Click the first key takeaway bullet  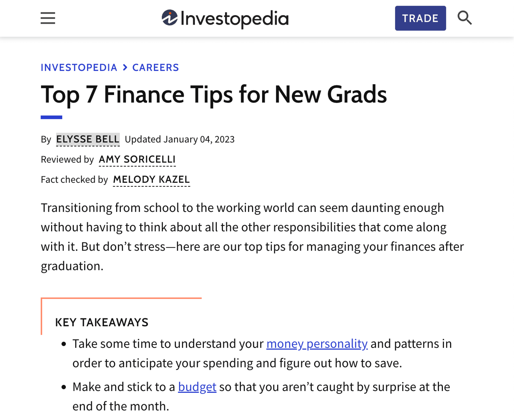click(262, 353)
